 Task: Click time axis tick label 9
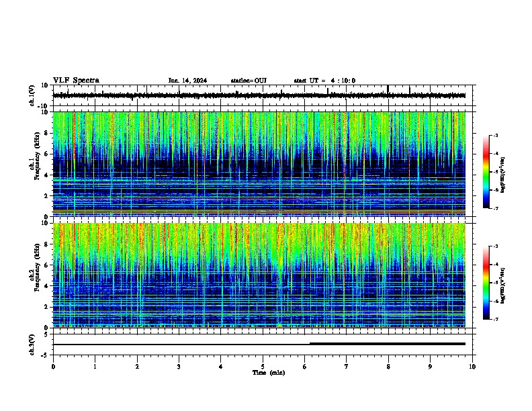click(430, 367)
